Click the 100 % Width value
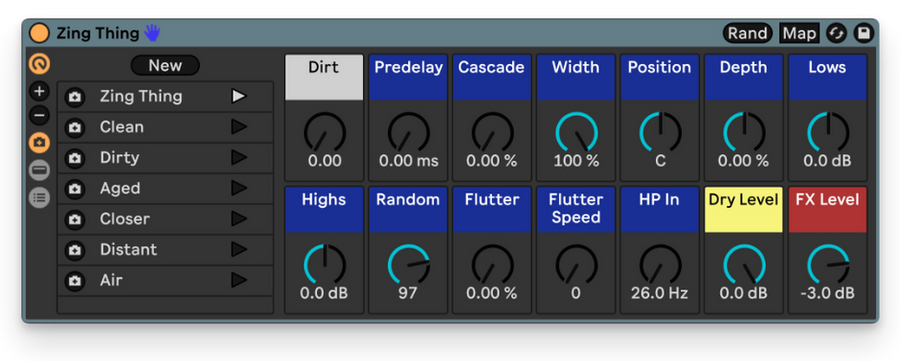The width and height of the screenshot is (900, 361). click(x=576, y=161)
